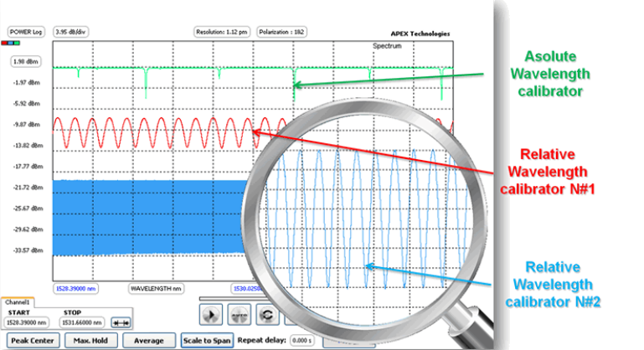Click the -33.57 dBm axis label
644x350 pixels.
point(28,250)
